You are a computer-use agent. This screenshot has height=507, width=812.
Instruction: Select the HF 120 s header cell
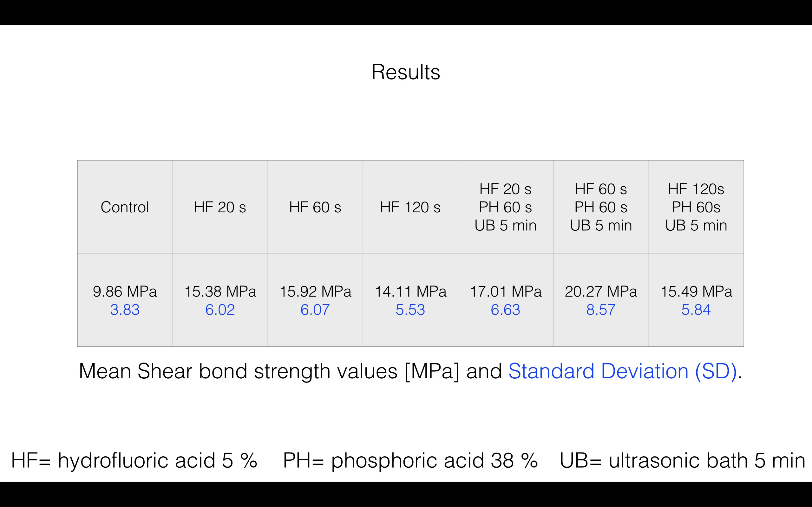click(x=410, y=207)
